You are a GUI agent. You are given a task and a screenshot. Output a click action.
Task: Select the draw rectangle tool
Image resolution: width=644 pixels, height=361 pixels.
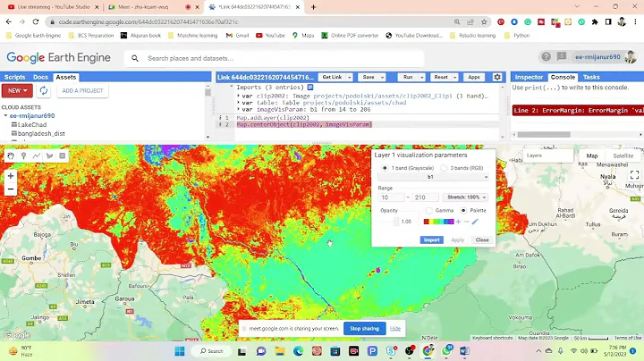[x=63, y=155]
